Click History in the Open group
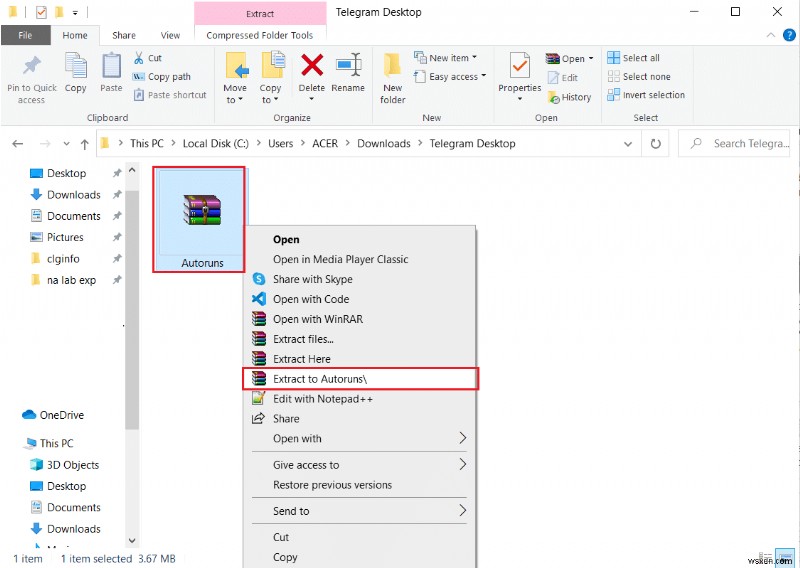 569,97
